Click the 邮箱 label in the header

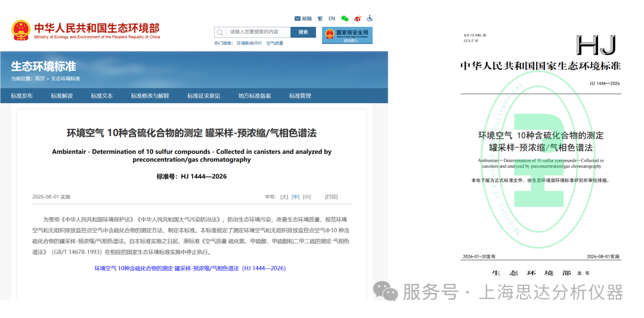[x=307, y=18]
